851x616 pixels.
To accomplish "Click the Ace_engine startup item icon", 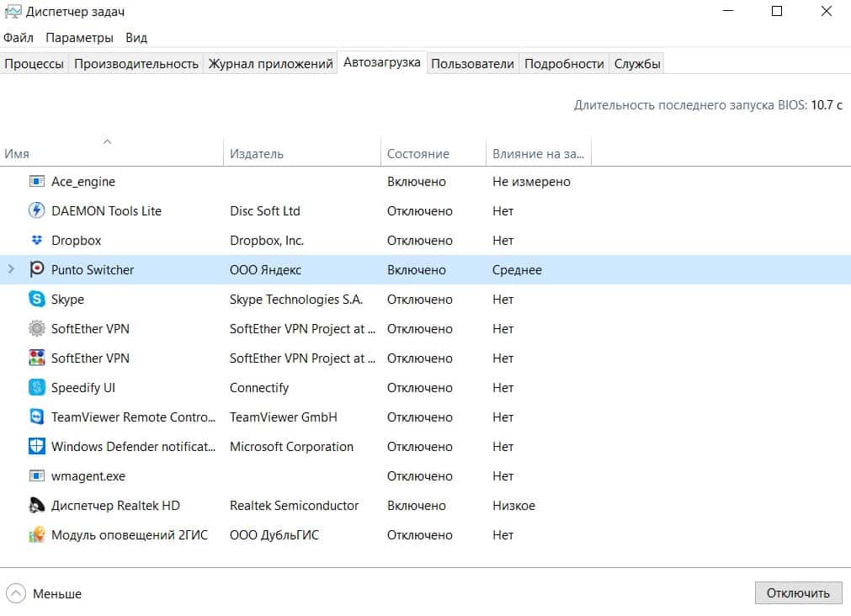I will pos(36,181).
